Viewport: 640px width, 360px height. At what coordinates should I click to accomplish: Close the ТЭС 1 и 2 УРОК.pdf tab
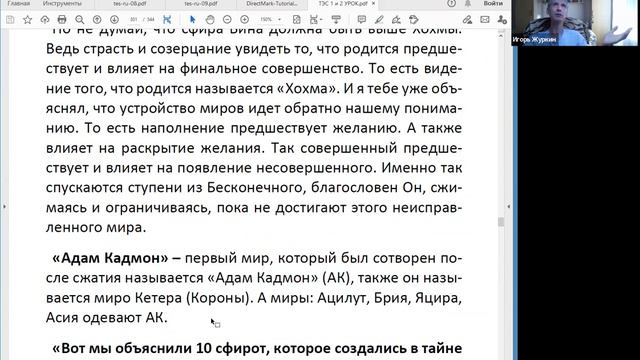(x=373, y=4)
